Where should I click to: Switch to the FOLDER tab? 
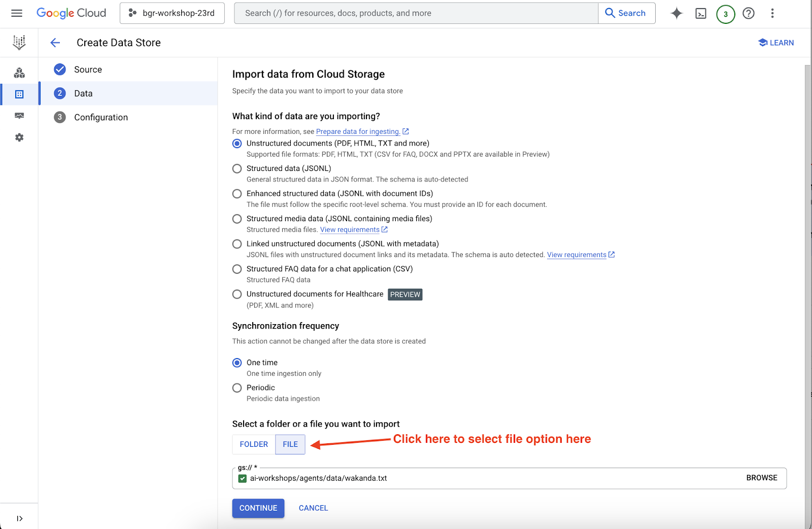click(254, 444)
